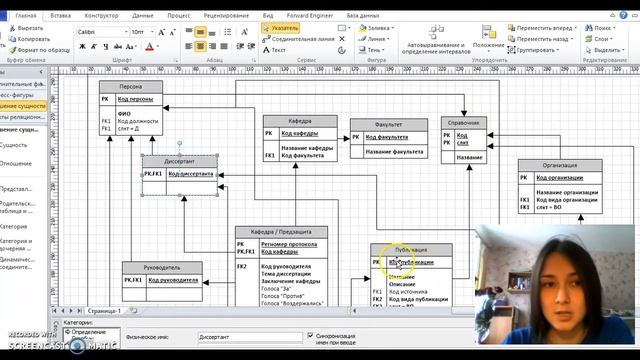Open the Поиск find menu
640x360 pixels.
click(600, 28)
